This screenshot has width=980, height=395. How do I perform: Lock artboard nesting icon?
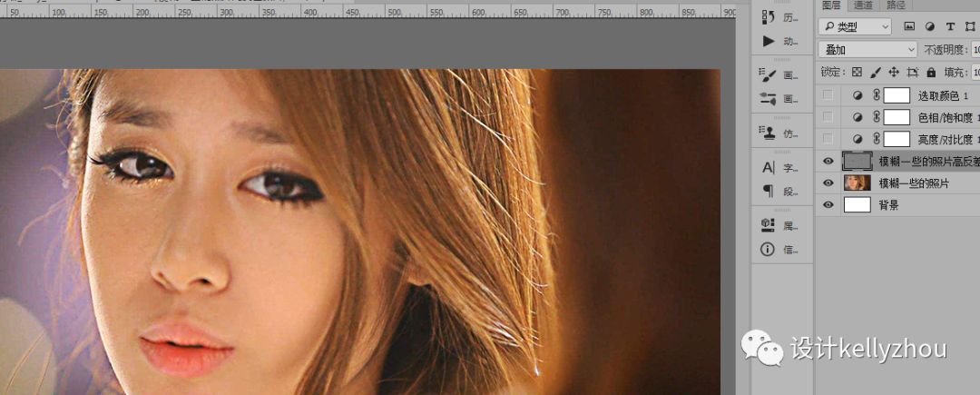tap(913, 72)
